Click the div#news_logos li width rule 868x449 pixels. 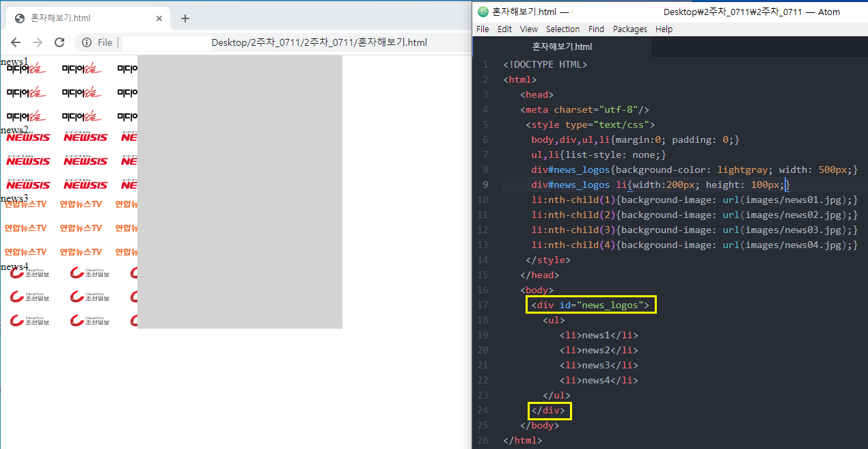(x=660, y=185)
